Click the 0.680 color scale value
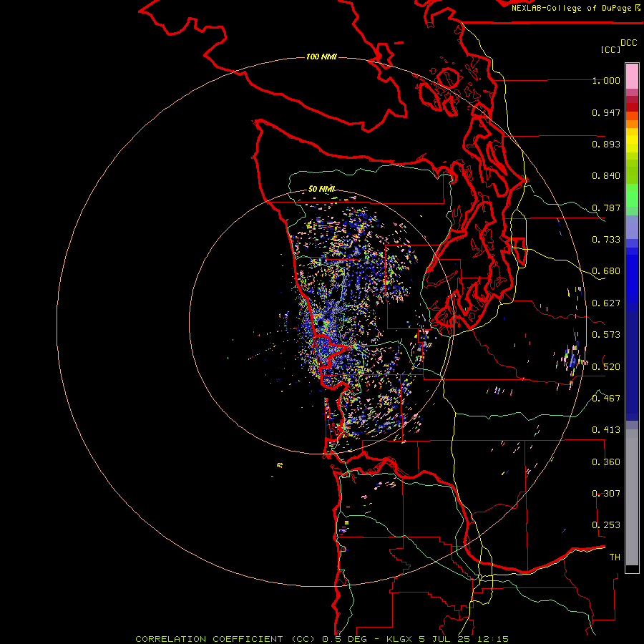Screen dimensions: 644x644 coord(606,271)
